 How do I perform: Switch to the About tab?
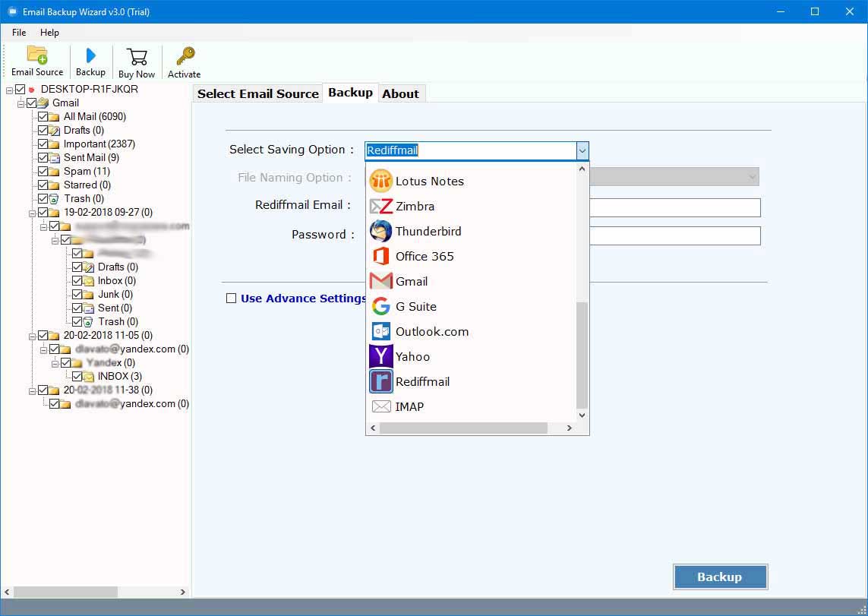[x=401, y=93]
